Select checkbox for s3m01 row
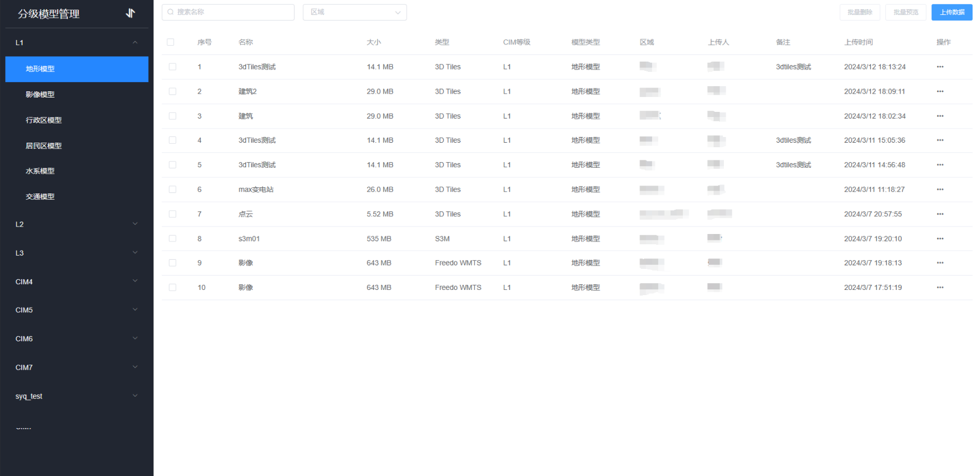Screen dimensions: 980x476 click(172, 239)
